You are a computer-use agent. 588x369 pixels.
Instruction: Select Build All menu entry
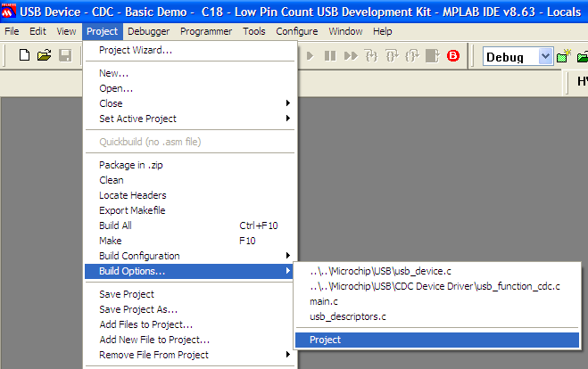(x=189, y=225)
